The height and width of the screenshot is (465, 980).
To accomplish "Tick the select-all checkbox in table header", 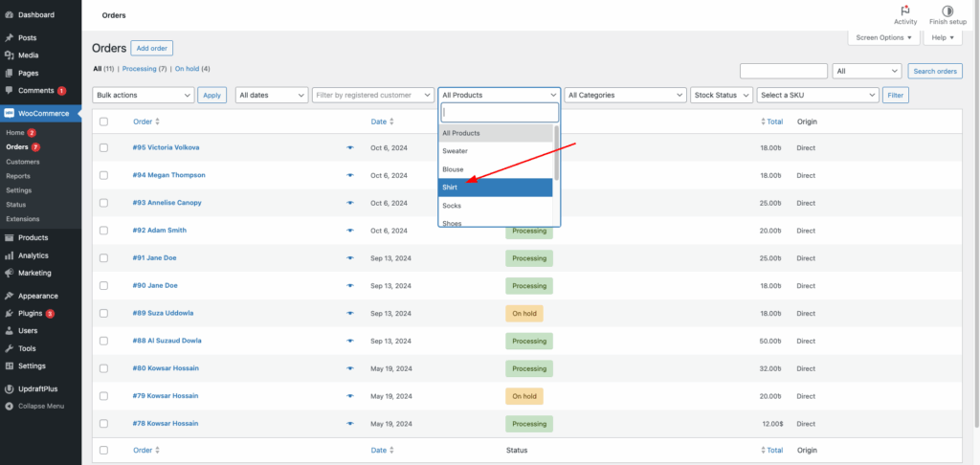I will 103,122.
